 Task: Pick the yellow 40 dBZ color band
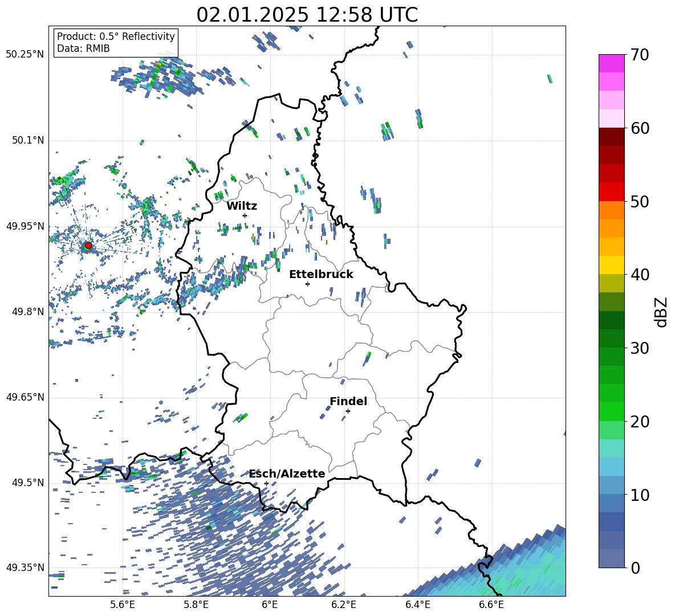coord(611,265)
